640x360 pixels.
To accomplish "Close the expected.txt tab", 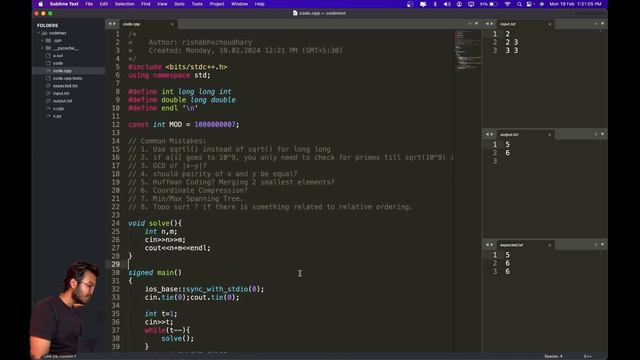I will pyautogui.click(x=549, y=245).
